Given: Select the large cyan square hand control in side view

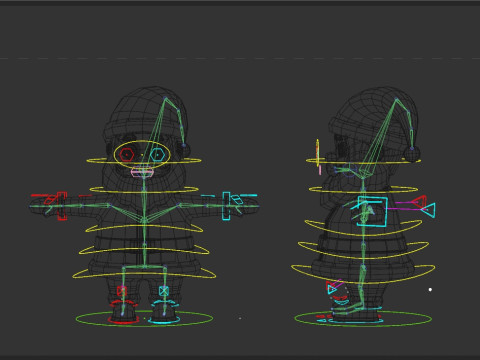Looking at the screenshot, I should tap(372, 212).
